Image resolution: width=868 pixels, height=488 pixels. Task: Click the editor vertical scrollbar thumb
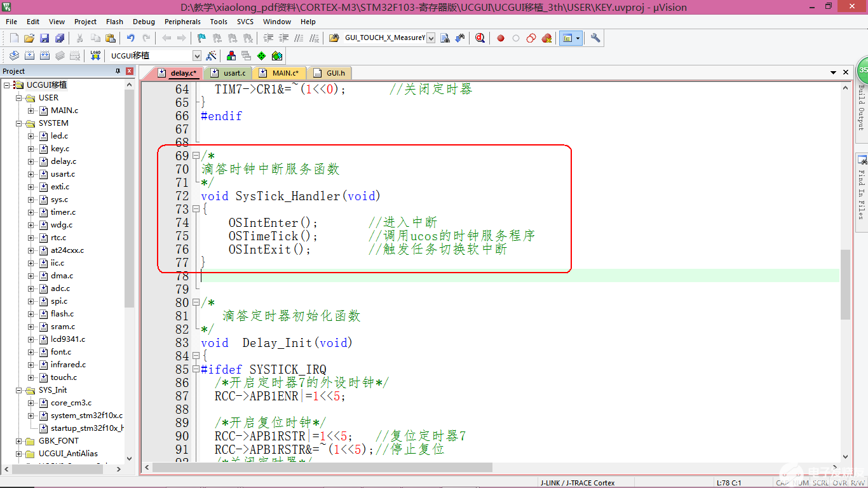click(x=845, y=284)
